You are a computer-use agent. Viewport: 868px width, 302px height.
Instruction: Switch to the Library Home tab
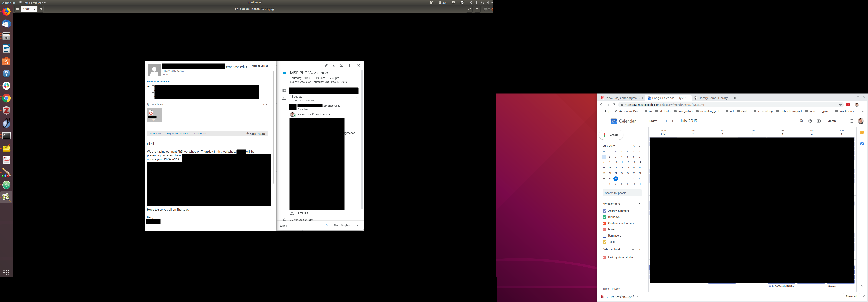click(x=713, y=98)
